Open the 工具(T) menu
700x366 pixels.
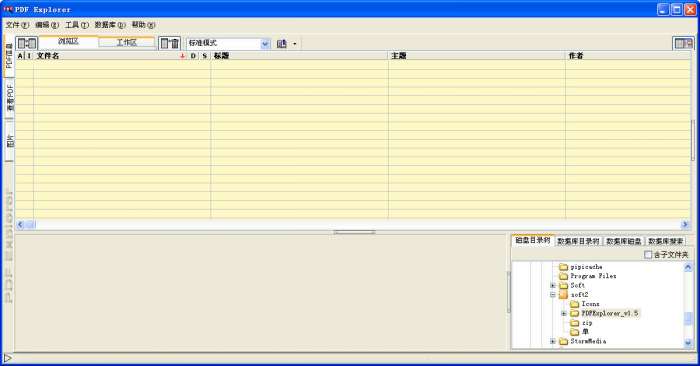(x=77, y=25)
